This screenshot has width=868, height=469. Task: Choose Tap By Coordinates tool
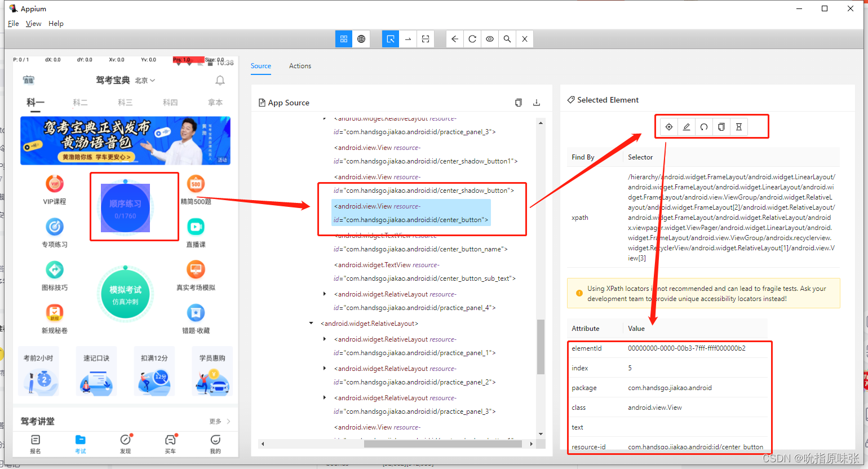(426, 39)
